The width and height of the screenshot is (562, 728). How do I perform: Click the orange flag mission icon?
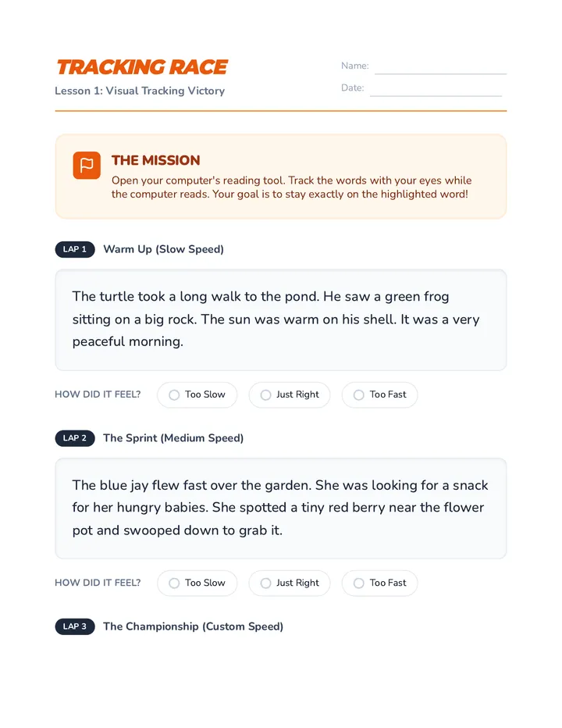(87, 166)
